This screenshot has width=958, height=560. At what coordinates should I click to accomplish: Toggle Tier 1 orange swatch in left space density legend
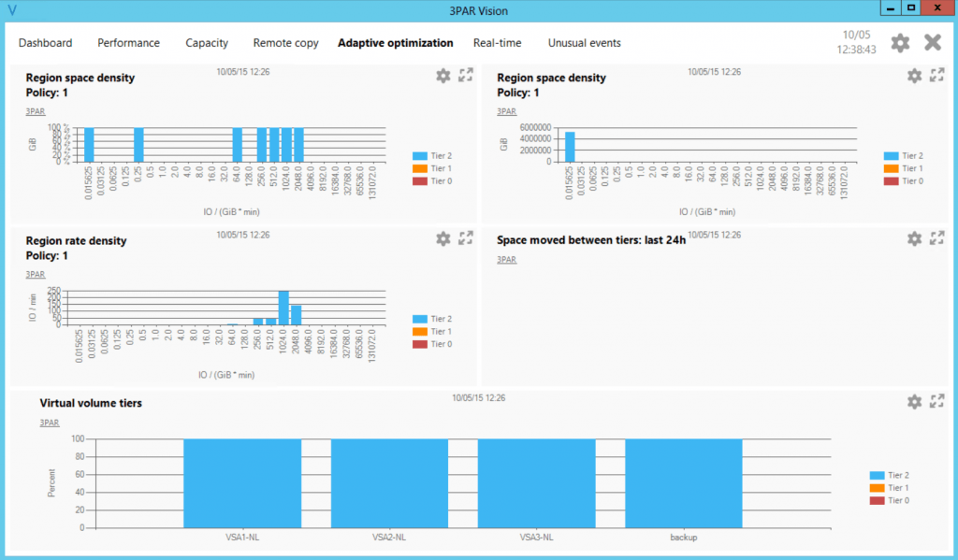pyautogui.click(x=420, y=168)
